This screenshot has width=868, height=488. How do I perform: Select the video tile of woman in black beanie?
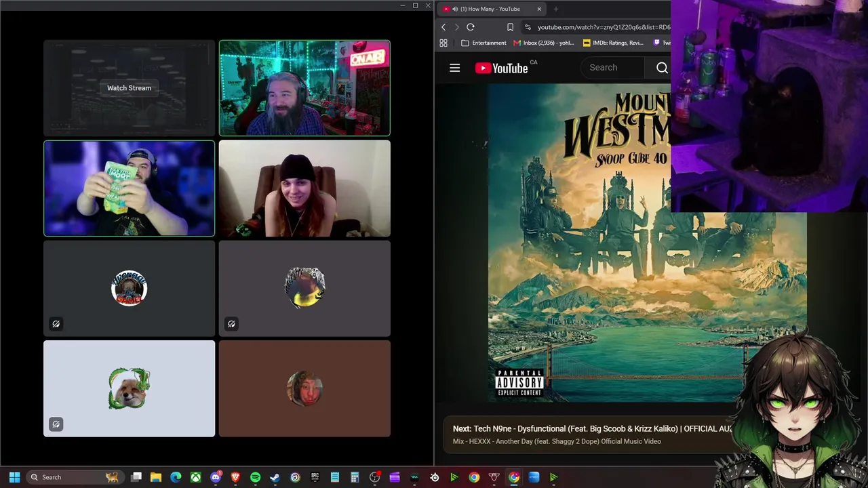pos(304,188)
